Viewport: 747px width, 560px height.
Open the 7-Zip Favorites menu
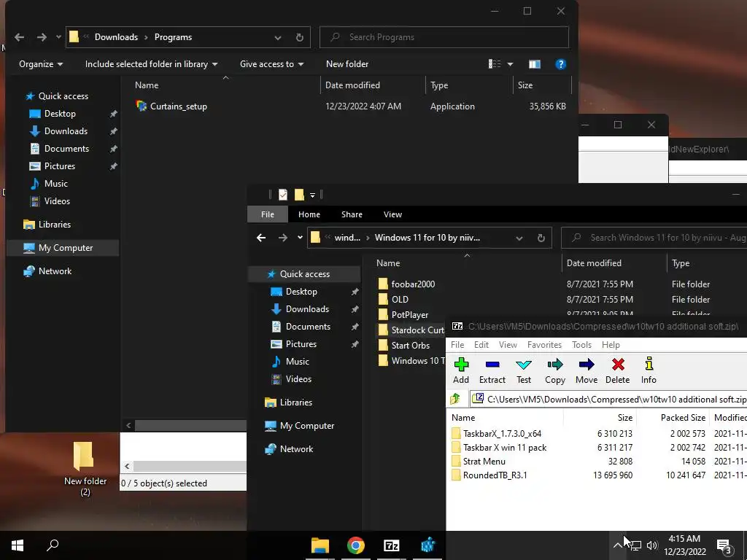pyautogui.click(x=544, y=345)
